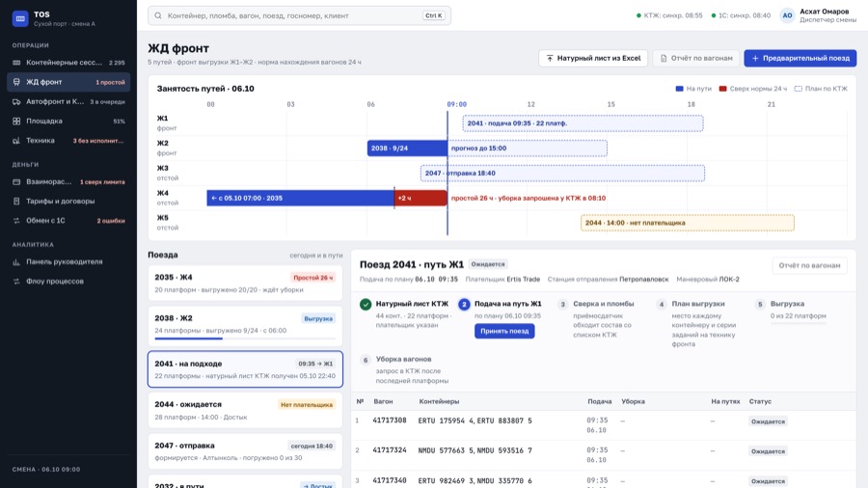868x488 pixels.
Task: Select train card 2041 · на подходе
Action: tap(245, 369)
